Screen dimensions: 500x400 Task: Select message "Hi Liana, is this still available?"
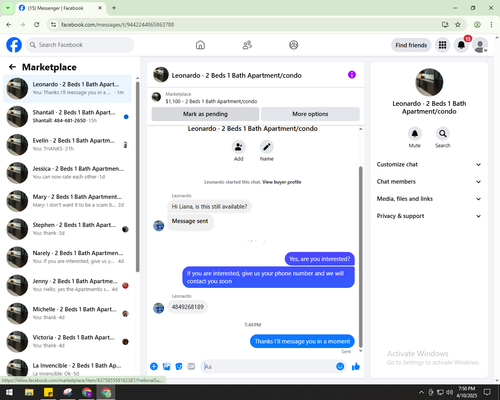coord(209,207)
